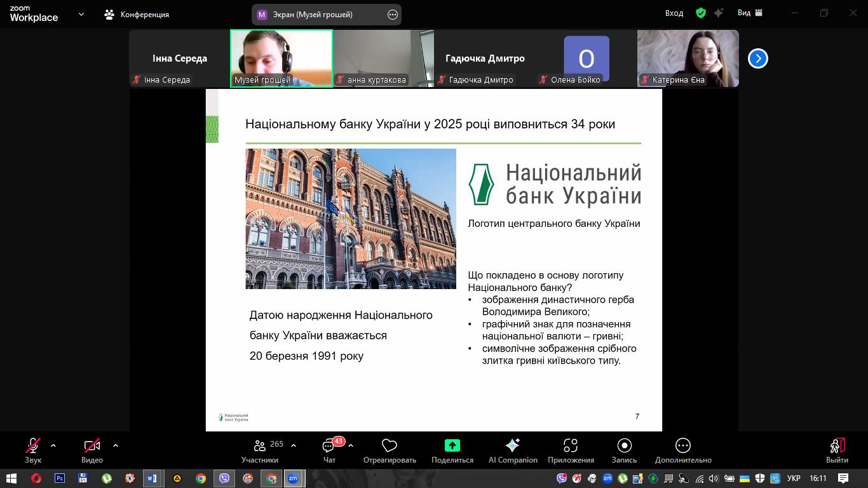
Task: Select Інна Середа participant tile
Action: 180,58
